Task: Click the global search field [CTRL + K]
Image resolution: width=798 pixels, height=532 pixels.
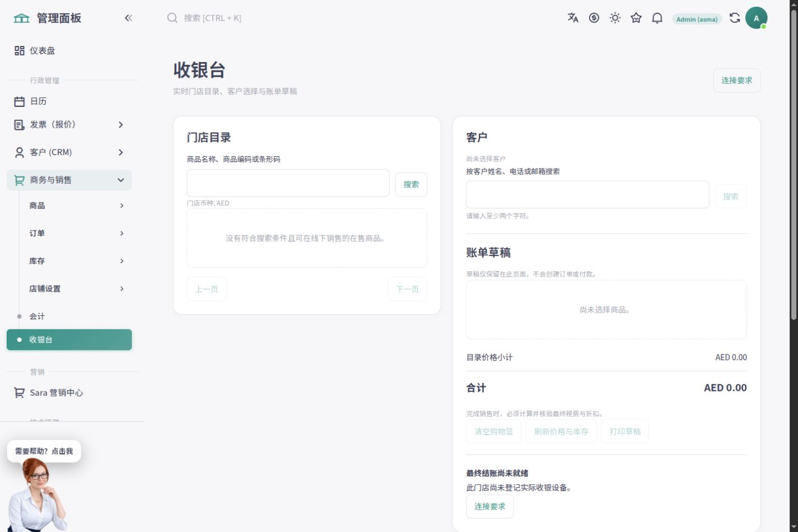Action: click(x=213, y=18)
